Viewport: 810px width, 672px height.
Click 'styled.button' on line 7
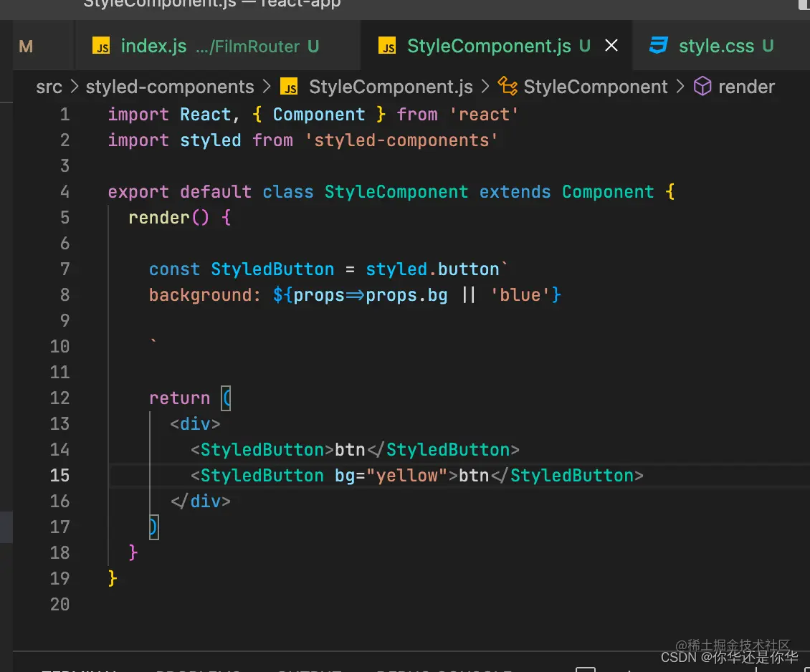point(432,269)
